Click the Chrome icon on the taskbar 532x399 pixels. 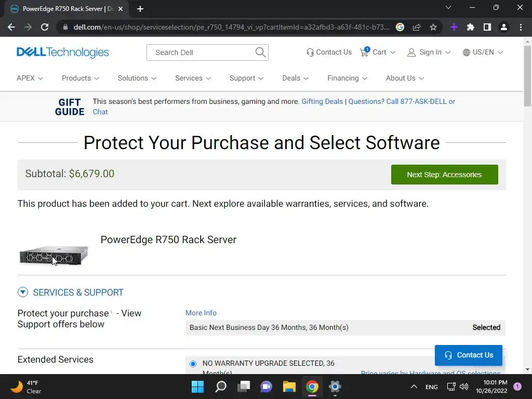[312, 387]
